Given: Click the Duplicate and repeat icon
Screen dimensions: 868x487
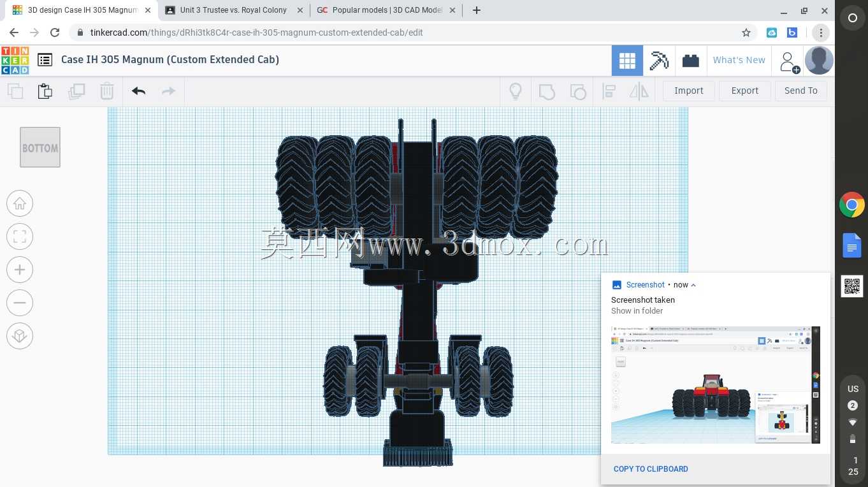Looking at the screenshot, I should click(76, 91).
